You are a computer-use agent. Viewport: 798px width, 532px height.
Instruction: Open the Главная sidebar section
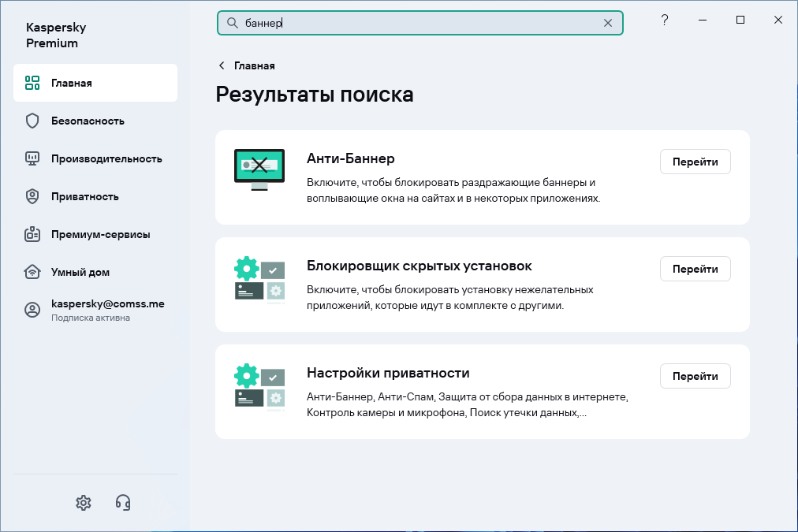pos(95,83)
